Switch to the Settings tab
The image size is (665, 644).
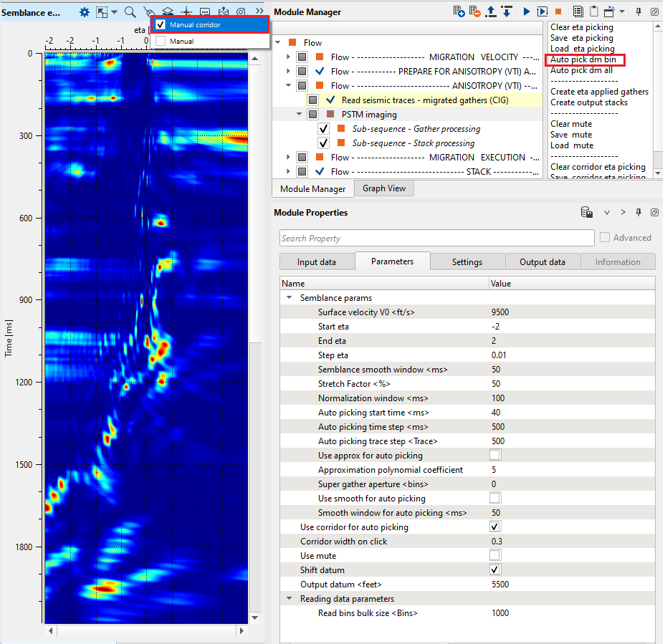click(467, 261)
